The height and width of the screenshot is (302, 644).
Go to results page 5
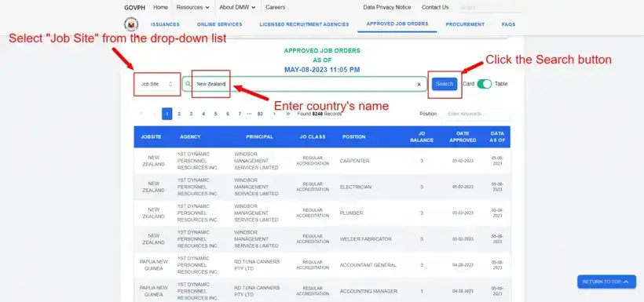click(215, 114)
